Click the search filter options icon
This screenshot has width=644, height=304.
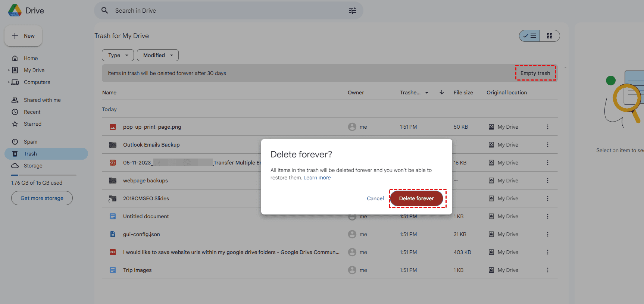point(352,10)
